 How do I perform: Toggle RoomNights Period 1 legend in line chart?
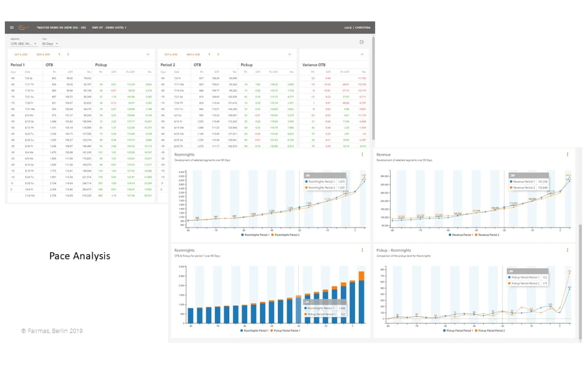point(255,235)
